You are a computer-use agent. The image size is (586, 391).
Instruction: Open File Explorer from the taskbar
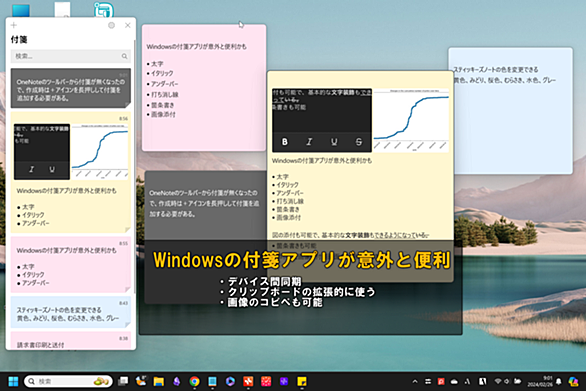click(x=159, y=381)
